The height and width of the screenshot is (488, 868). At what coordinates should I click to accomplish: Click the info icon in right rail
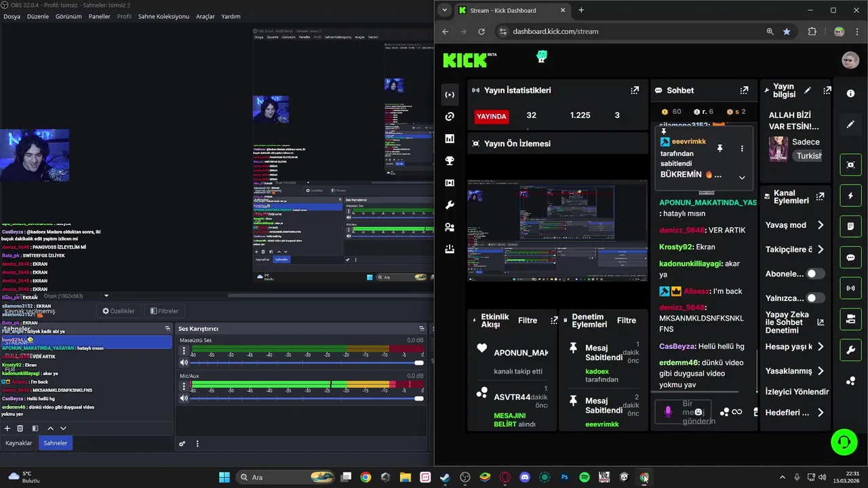click(x=850, y=94)
